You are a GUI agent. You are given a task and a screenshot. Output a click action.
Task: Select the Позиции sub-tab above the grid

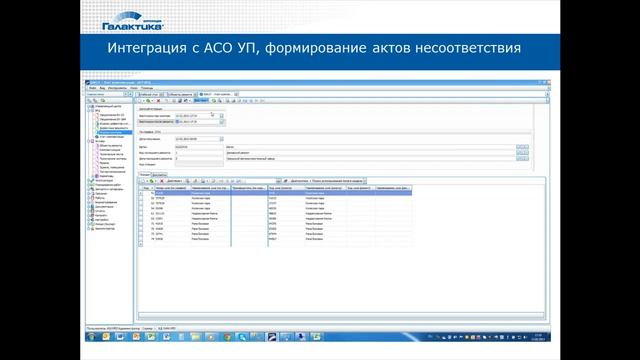click(145, 175)
